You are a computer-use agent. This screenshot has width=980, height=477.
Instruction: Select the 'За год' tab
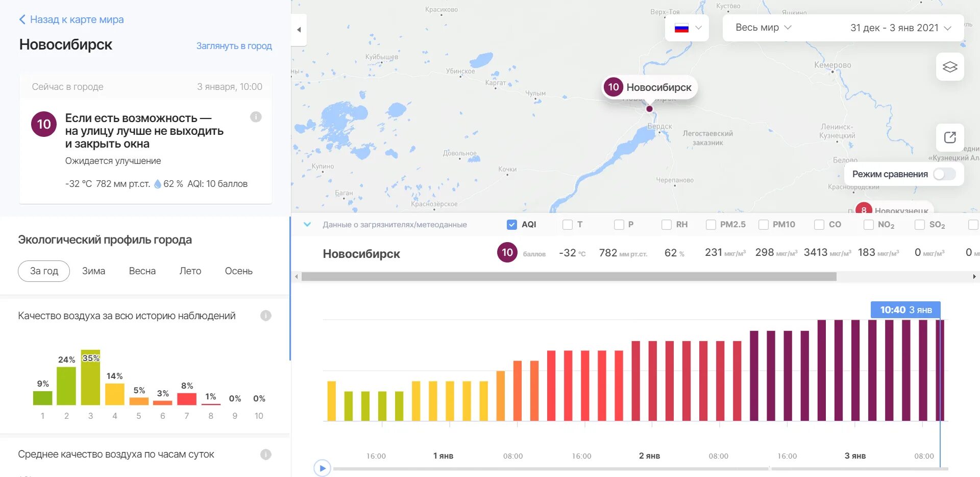pyautogui.click(x=44, y=271)
